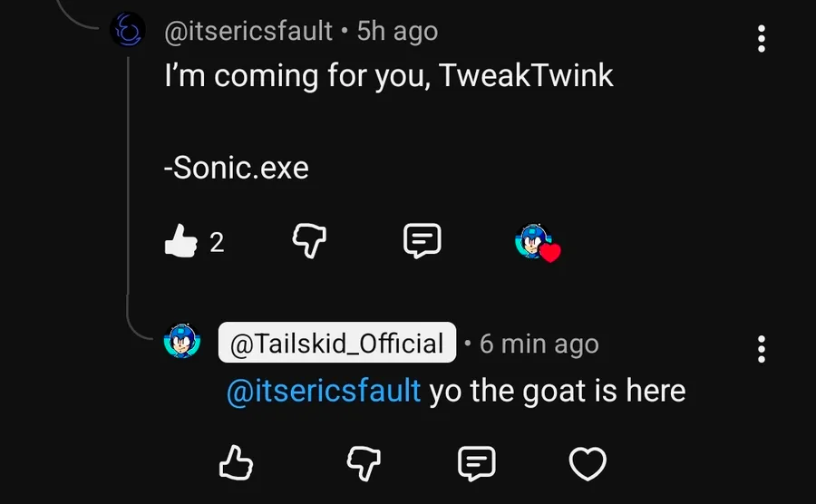Screen dimensions: 816x504
Task: Open three-dot menu on Tailskid_Official reply
Action: pos(762,349)
